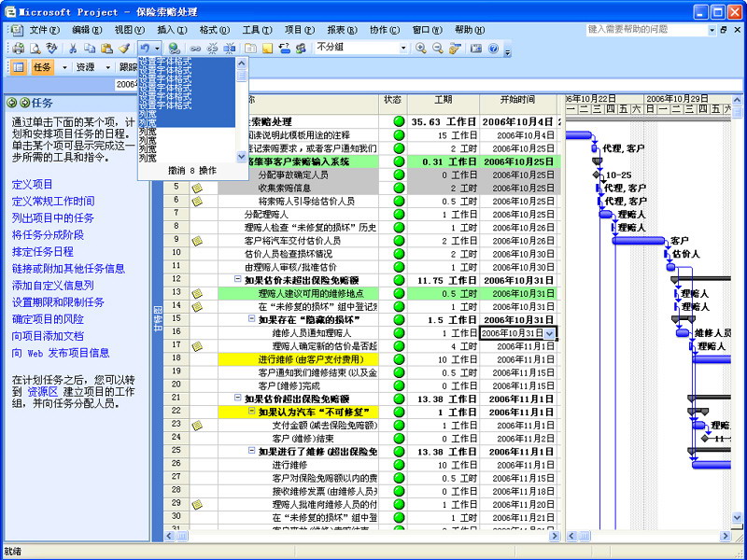Click the forward arrow in the 任务 pane
Image resolution: width=747 pixels, height=560 pixels.
click(x=25, y=103)
